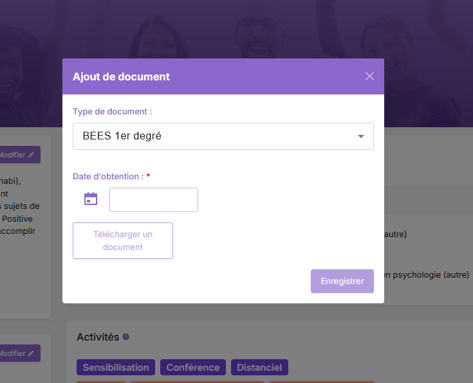This screenshot has width=473, height=383.
Task: Select the Sensibilisation activity tag
Action: coord(116,367)
